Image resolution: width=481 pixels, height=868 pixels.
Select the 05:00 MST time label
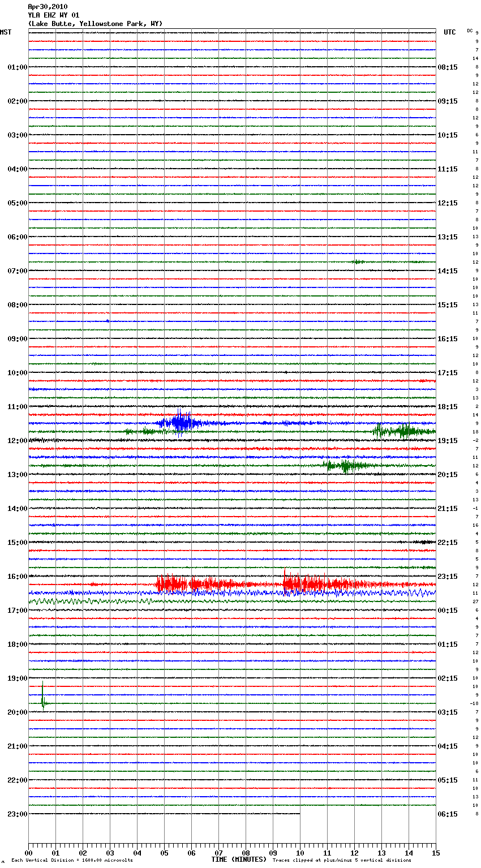click(x=17, y=203)
